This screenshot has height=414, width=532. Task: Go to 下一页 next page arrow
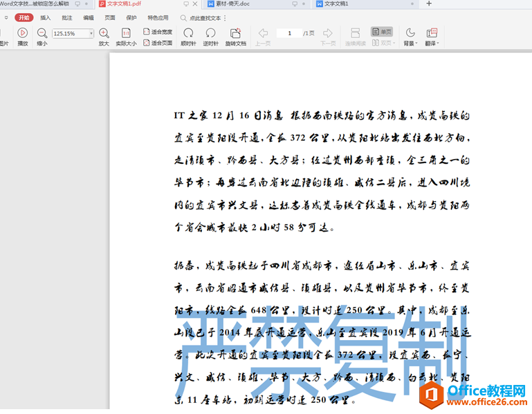[x=328, y=33]
